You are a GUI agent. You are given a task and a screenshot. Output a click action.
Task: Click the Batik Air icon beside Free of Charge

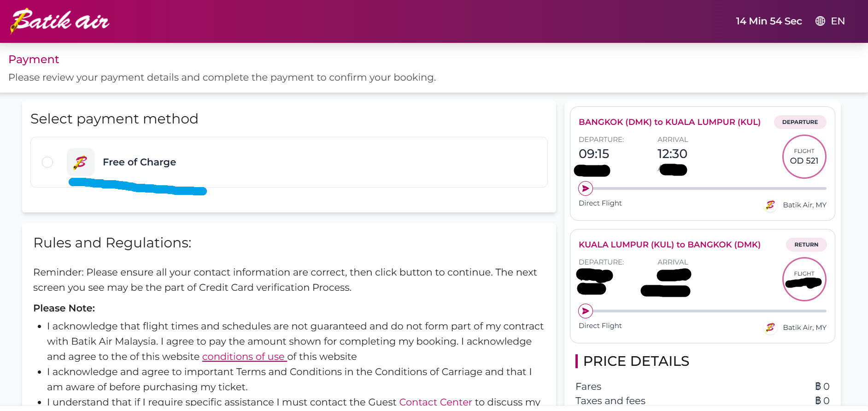(x=81, y=162)
